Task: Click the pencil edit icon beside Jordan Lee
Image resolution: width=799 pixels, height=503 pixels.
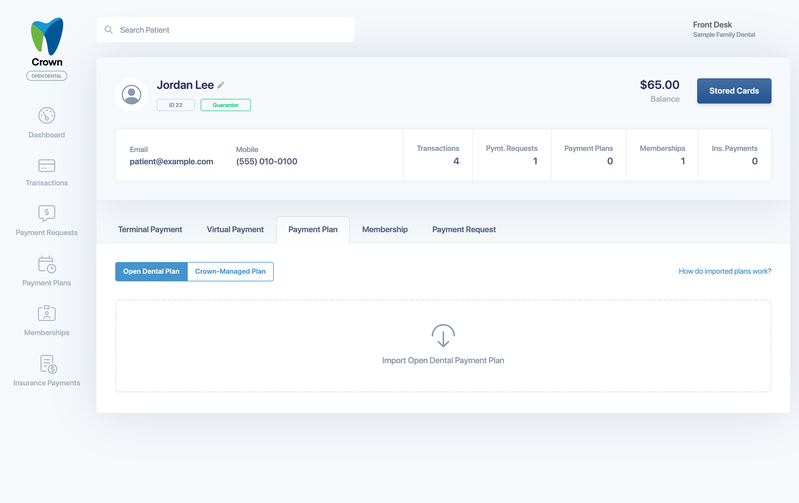Action: pos(221,85)
